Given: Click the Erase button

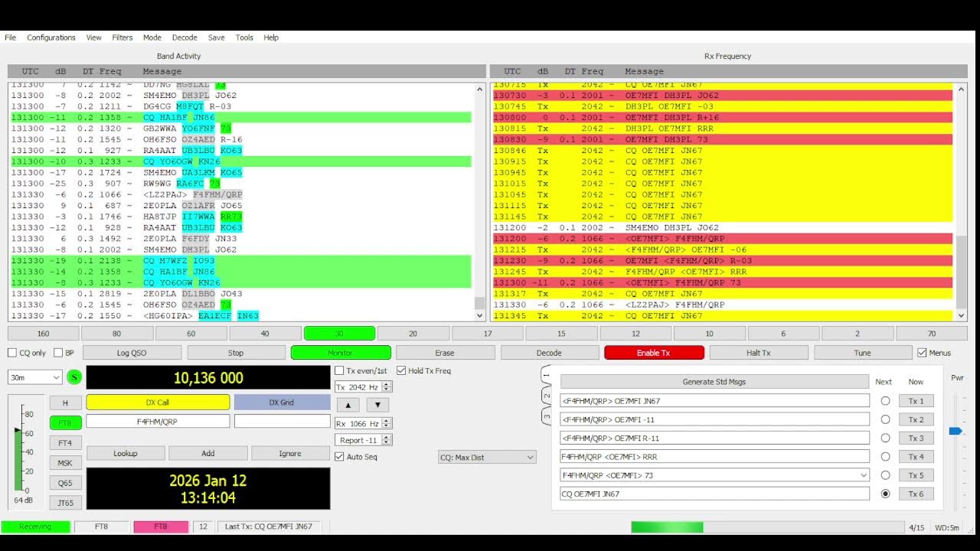Looking at the screenshot, I should [445, 353].
